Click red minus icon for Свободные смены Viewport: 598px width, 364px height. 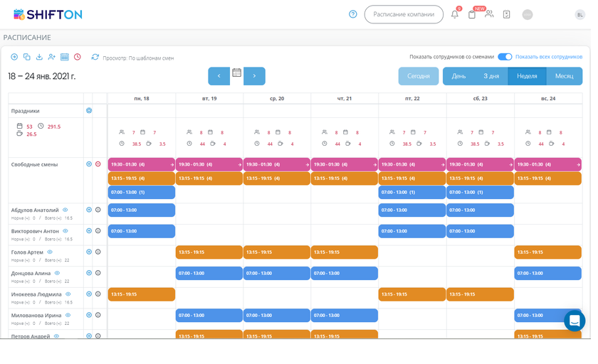(x=98, y=164)
